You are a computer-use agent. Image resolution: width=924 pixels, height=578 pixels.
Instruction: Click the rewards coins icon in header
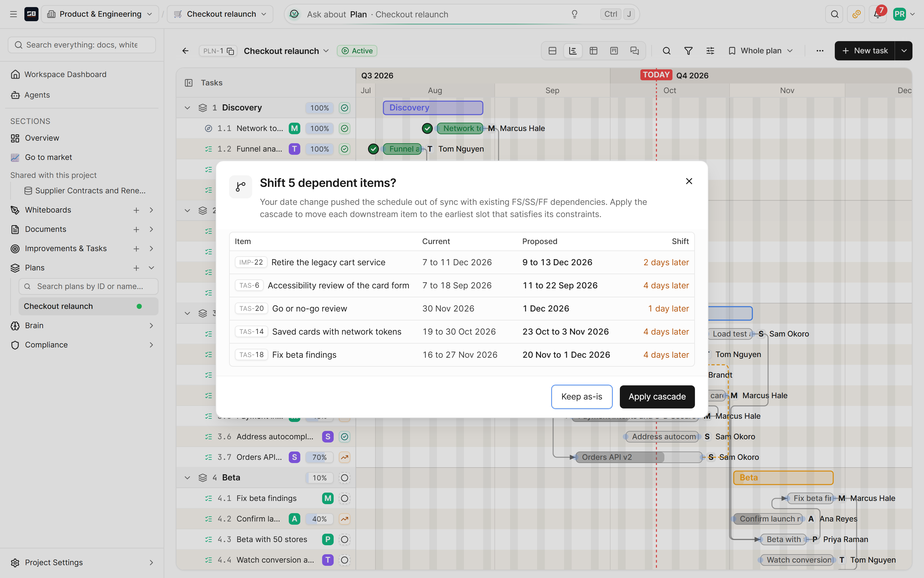[x=856, y=14]
